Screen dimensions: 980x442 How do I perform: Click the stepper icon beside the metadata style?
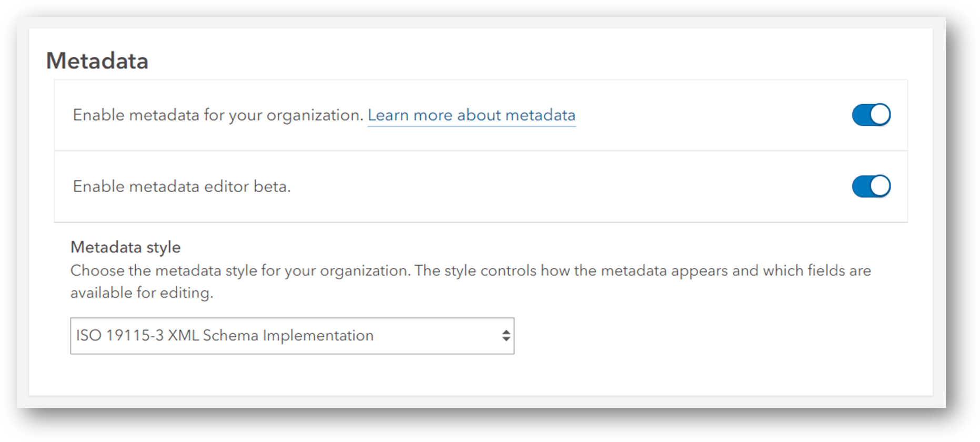point(506,335)
